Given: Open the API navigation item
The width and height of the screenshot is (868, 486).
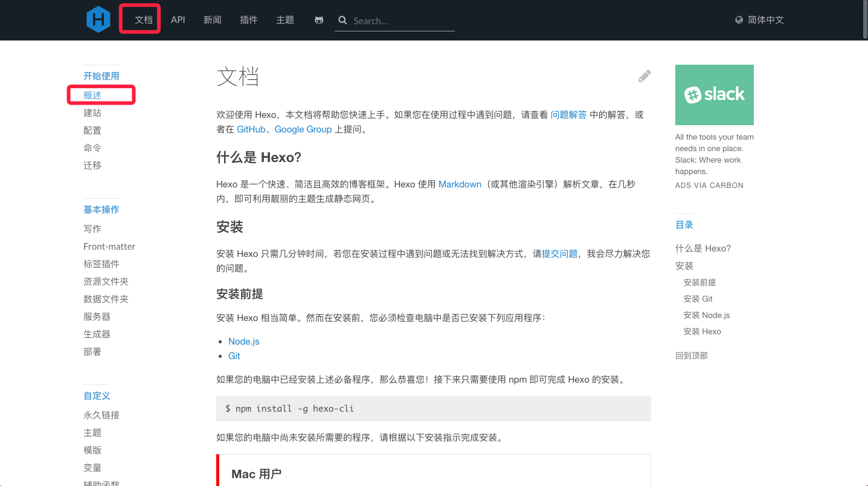Looking at the screenshot, I should pos(178,20).
